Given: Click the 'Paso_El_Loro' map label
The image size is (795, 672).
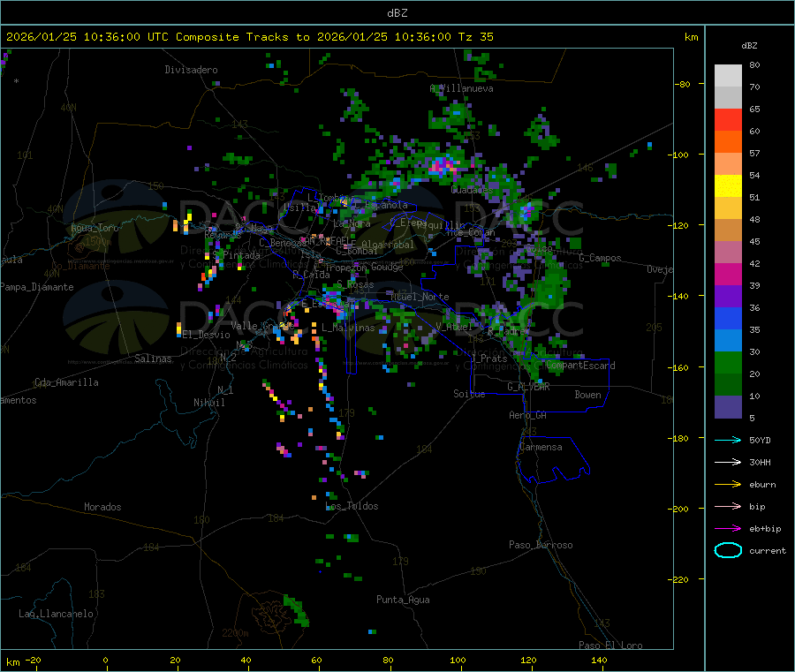Looking at the screenshot, I should (x=610, y=646).
